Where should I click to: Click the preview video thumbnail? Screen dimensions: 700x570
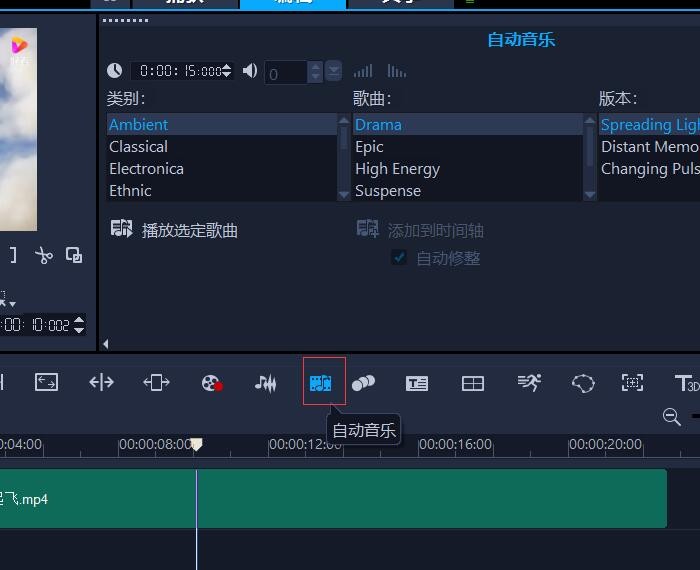pyautogui.click(x=18, y=129)
